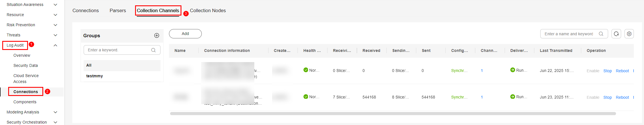
Task: Click the search magnifier in Groups keyword field
Action: point(153,50)
